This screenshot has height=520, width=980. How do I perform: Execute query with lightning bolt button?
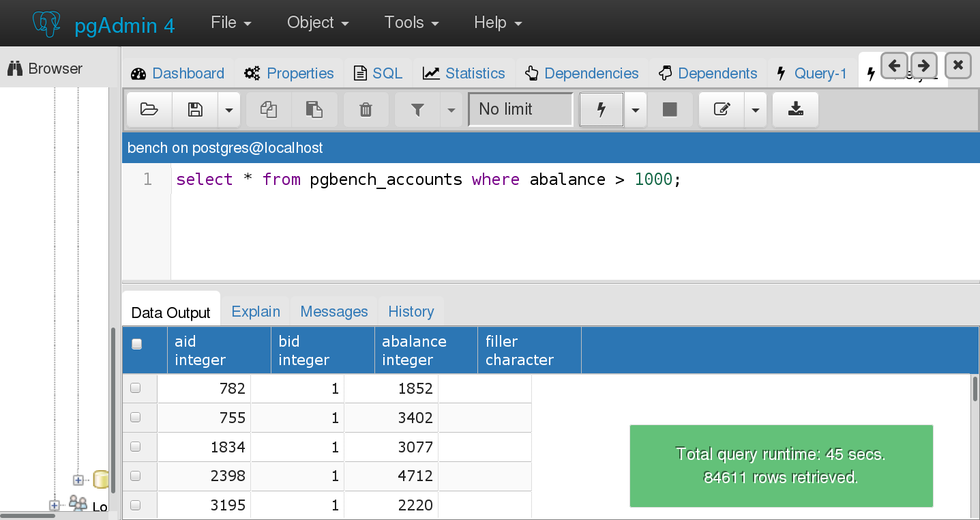tap(601, 109)
